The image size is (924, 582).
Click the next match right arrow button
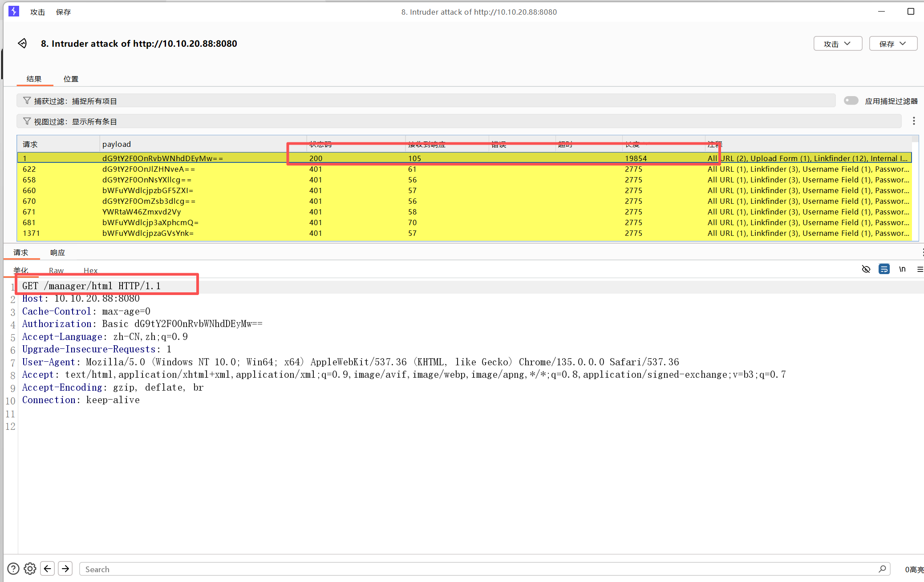[x=65, y=569]
